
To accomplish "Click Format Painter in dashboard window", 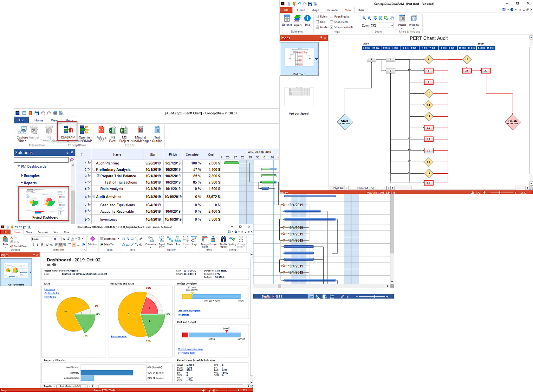I will pos(19,246).
